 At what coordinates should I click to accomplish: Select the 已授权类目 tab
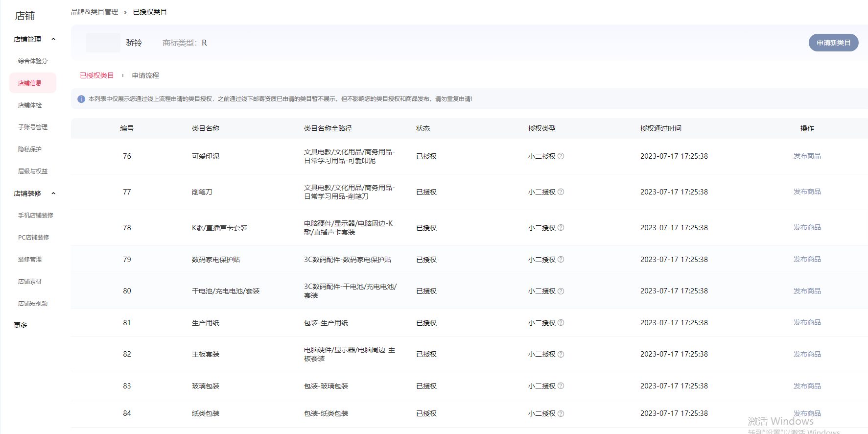[96, 75]
